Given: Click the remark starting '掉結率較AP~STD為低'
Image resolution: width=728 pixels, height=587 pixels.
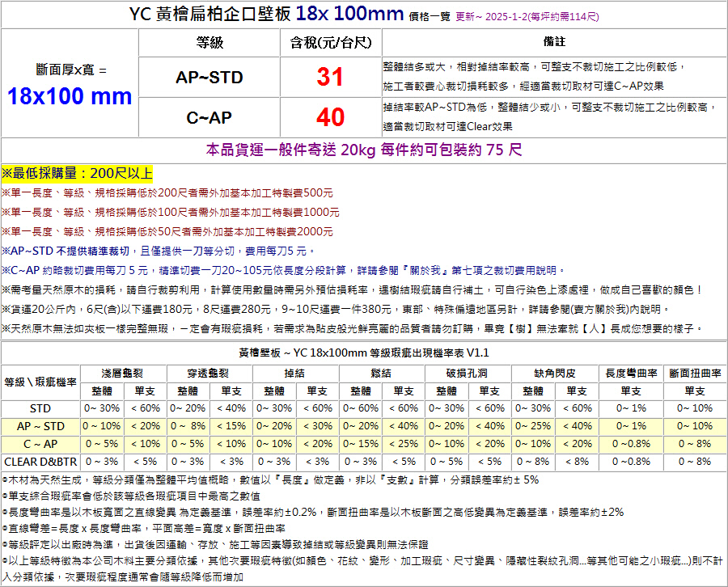Looking at the screenshot, I should [x=549, y=117].
